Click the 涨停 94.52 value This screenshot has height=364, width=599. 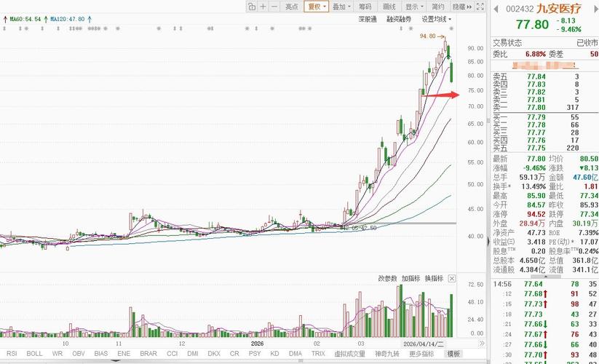click(x=536, y=214)
